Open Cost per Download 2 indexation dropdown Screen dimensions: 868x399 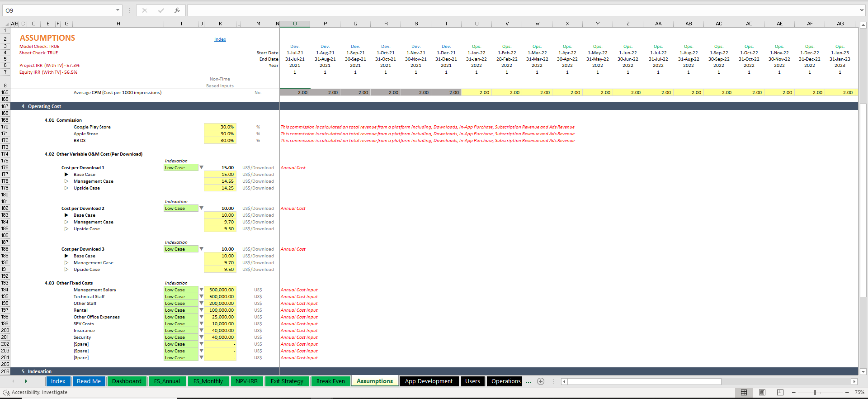pos(202,208)
